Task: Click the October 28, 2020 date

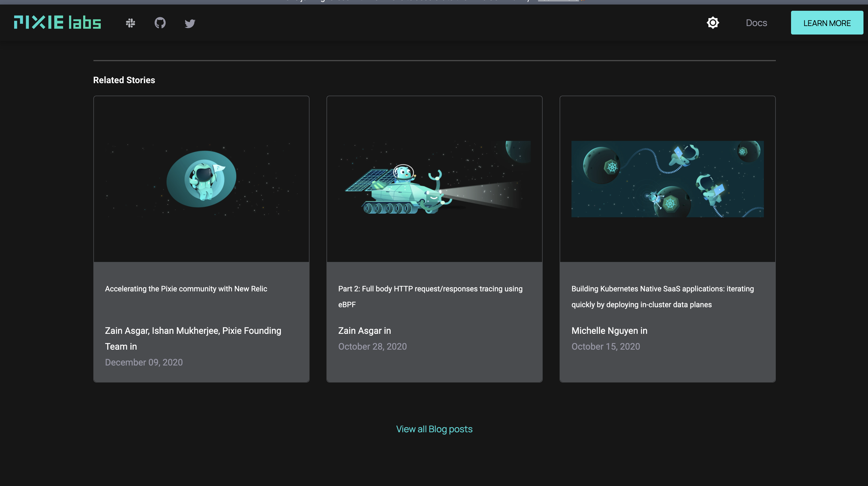Action: pos(372,346)
